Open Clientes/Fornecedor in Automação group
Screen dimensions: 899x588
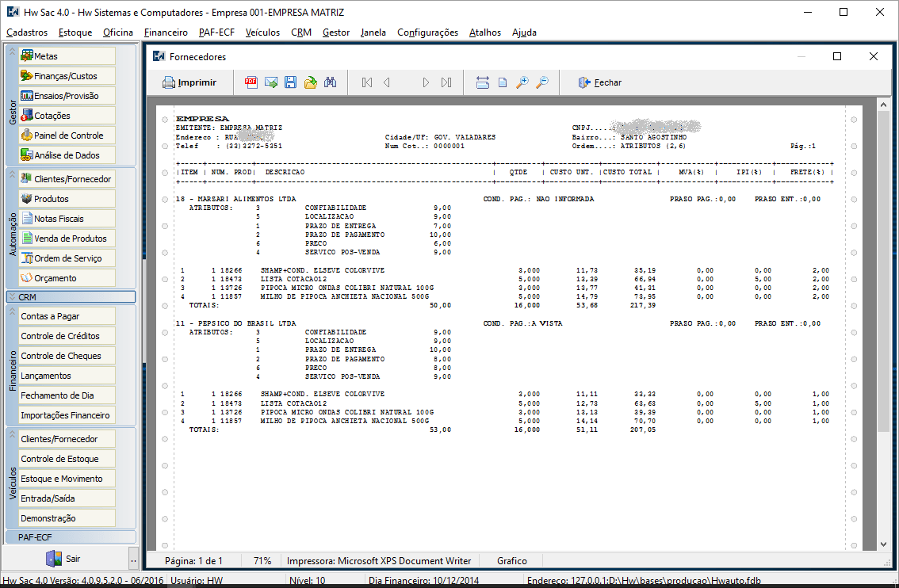click(x=67, y=179)
